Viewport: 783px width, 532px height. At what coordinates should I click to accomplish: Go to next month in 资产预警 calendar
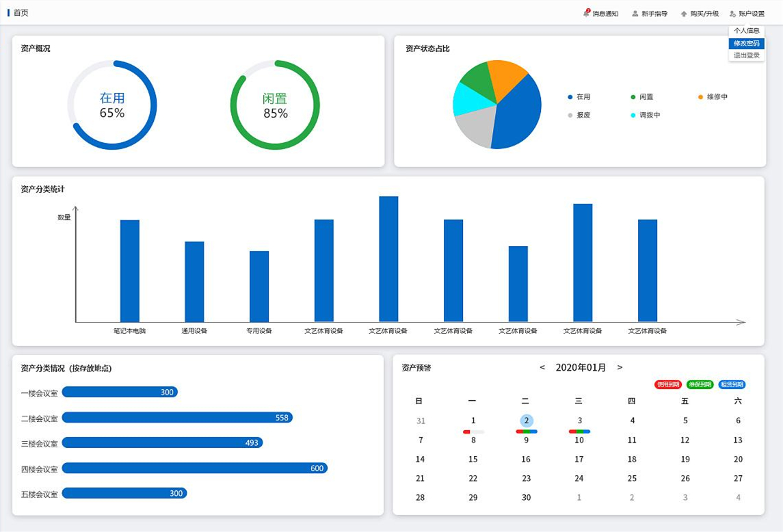620,367
